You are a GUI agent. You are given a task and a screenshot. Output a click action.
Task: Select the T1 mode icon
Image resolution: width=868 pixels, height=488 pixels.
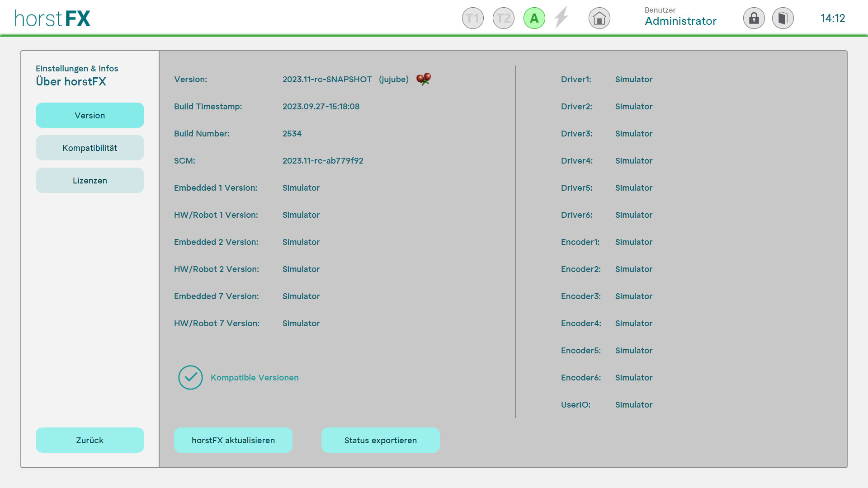472,19
